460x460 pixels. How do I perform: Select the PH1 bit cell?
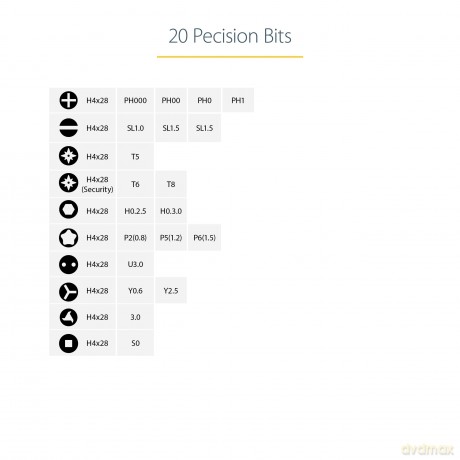[238, 100]
